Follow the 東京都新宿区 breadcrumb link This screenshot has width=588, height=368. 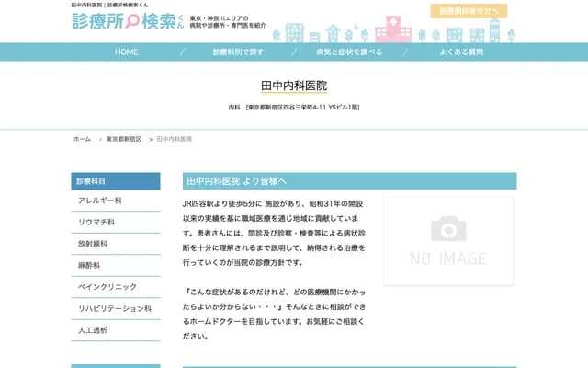[x=123, y=139]
